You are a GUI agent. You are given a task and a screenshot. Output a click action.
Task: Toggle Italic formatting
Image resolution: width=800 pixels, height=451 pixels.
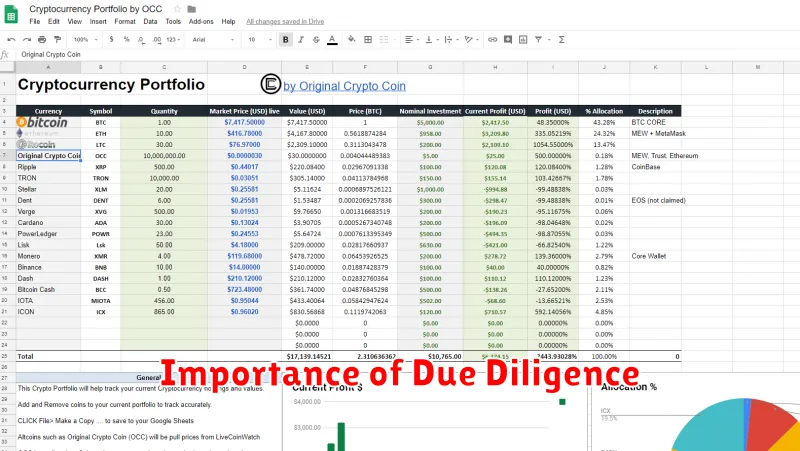301,39
